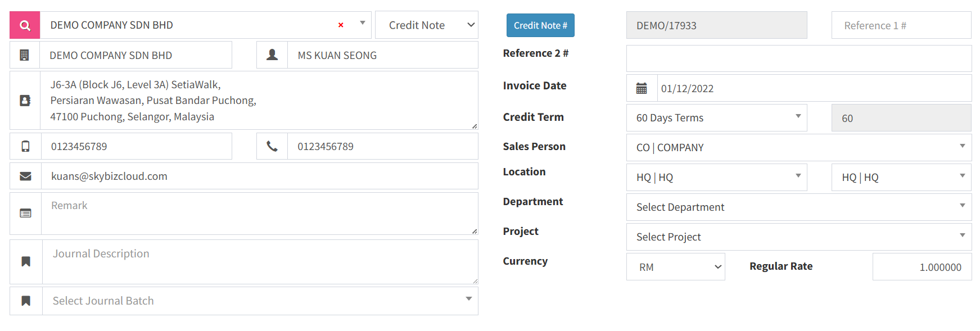
Task: Click the email envelope icon
Action: [25, 176]
